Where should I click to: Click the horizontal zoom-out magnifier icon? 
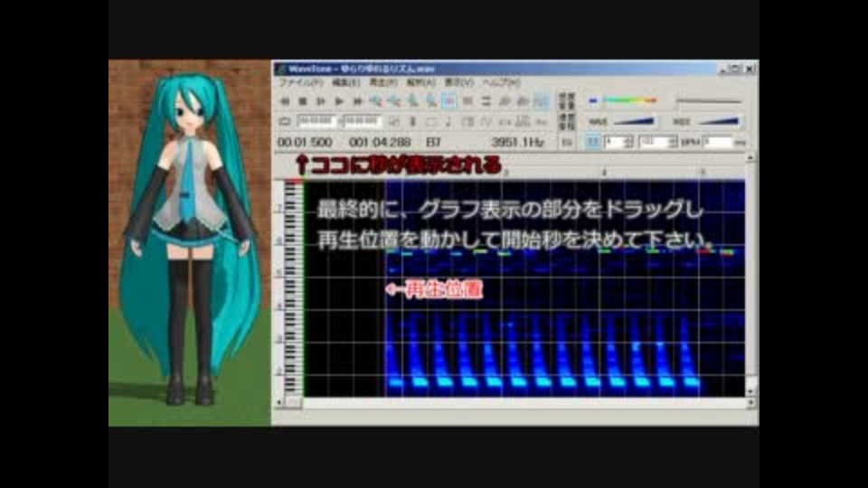394,101
